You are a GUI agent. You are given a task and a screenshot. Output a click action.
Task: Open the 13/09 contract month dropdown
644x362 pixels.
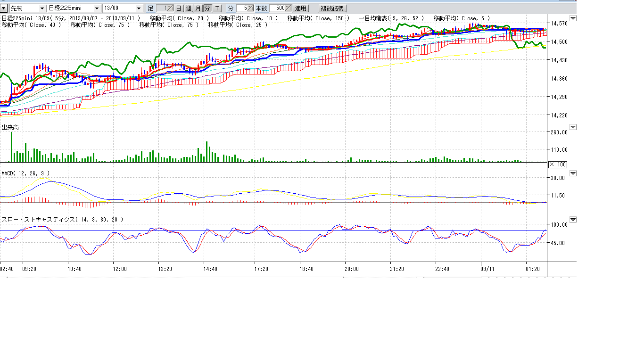[139, 8]
